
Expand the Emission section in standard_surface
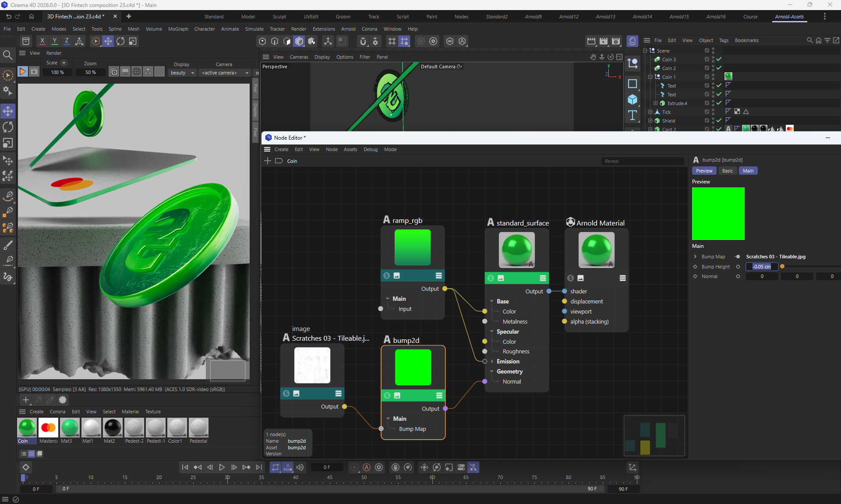pyautogui.click(x=492, y=361)
